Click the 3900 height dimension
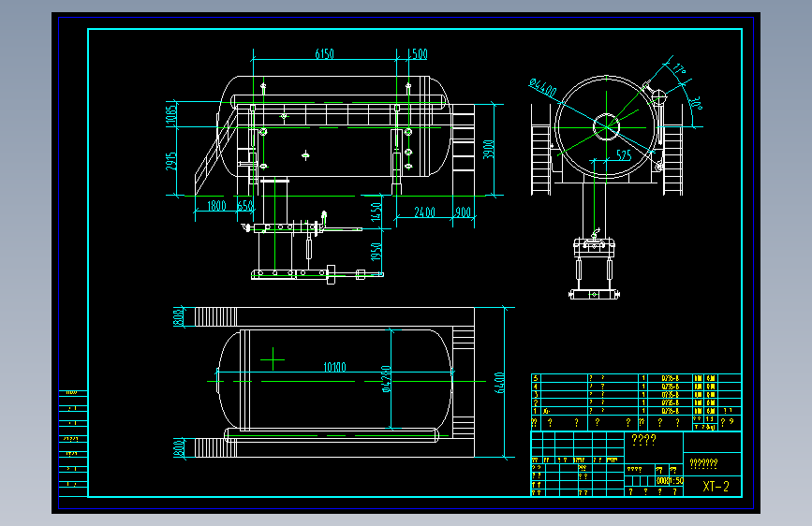Image resolution: width=812 pixels, height=526 pixels. [x=488, y=149]
